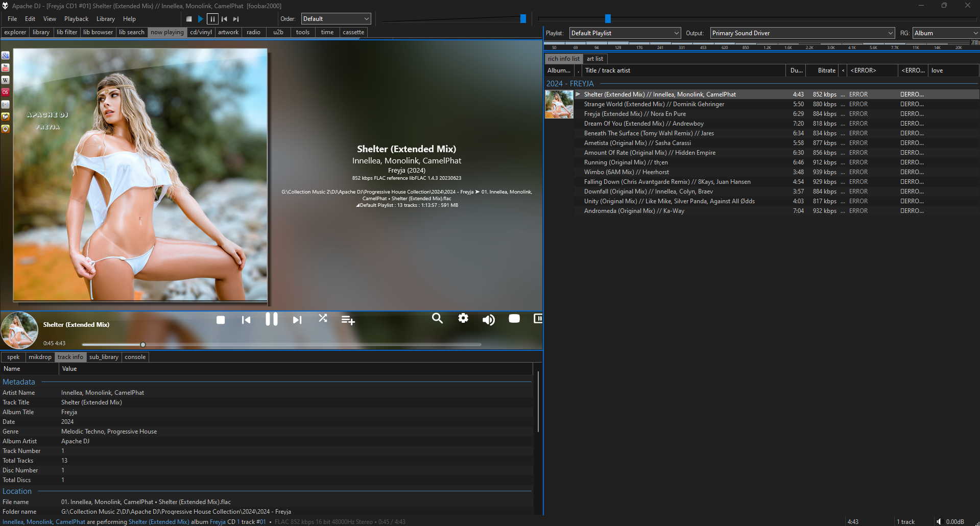
Task: Click the Play button in top toolbar
Action: (201, 19)
